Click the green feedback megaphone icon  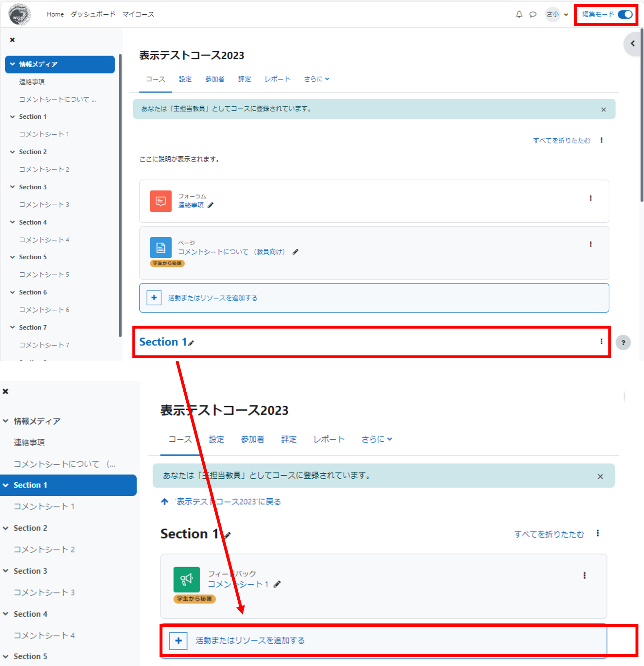(x=186, y=579)
